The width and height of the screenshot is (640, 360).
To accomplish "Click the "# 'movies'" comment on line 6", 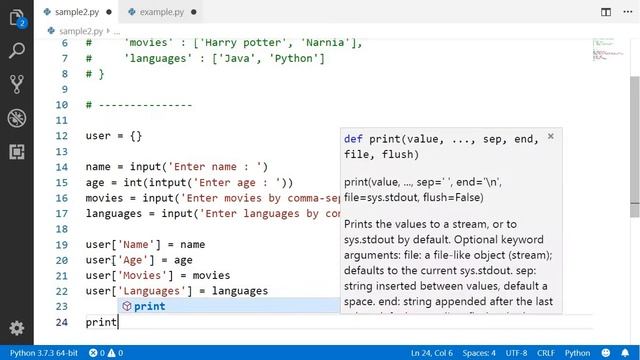I will [x=224, y=43].
